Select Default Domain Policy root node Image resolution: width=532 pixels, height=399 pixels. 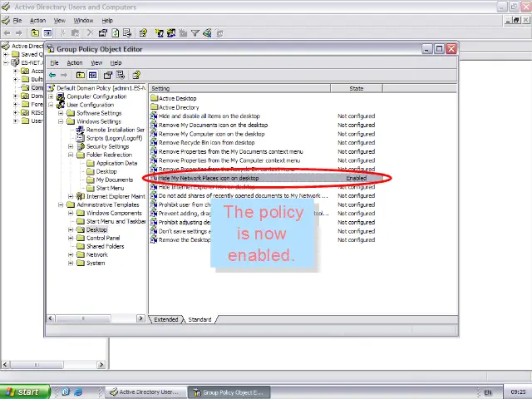[96, 88]
